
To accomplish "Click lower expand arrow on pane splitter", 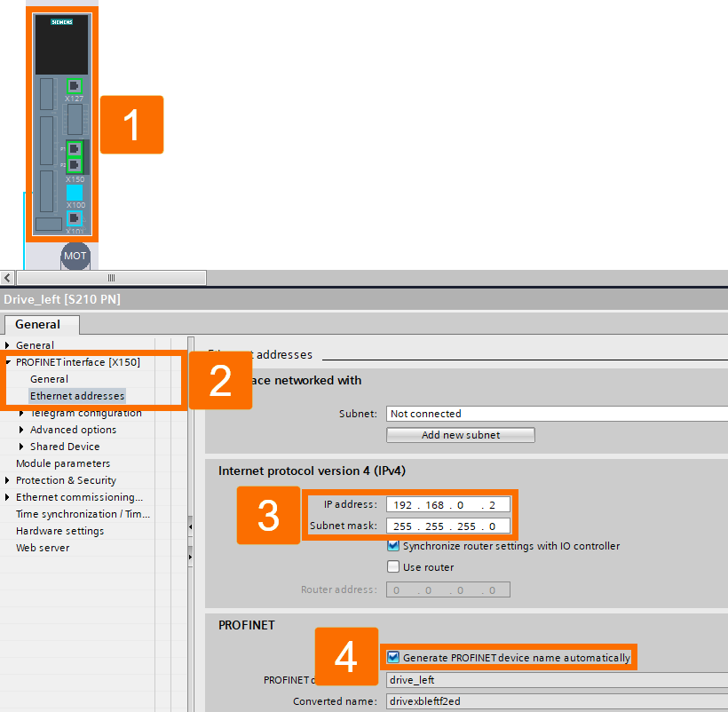I will (x=190, y=557).
